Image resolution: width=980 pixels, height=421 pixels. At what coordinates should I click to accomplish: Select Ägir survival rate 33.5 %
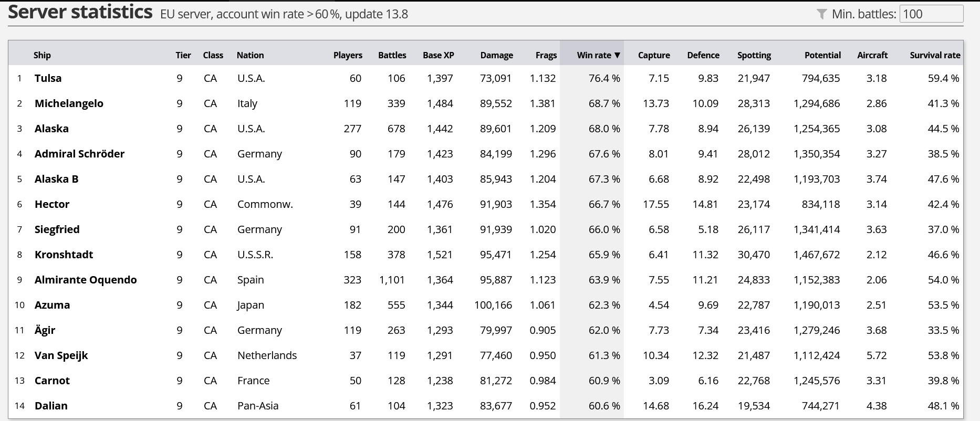tap(943, 330)
